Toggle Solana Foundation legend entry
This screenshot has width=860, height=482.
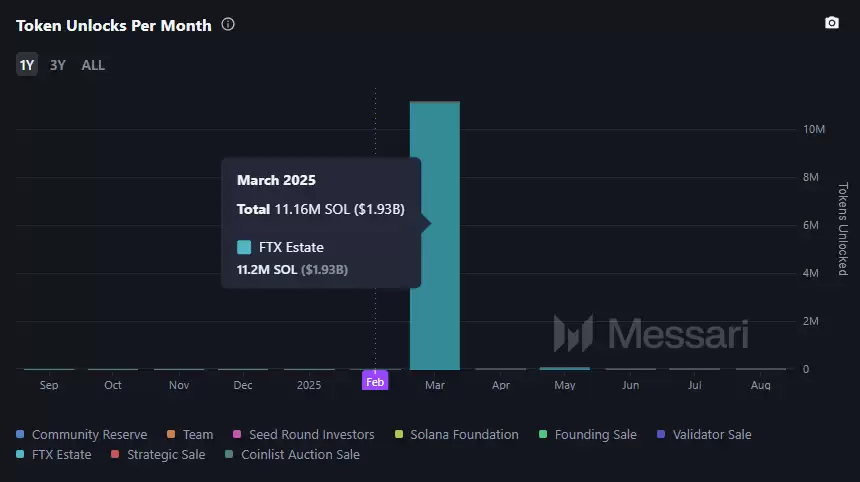pyautogui.click(x=456, y=434)
